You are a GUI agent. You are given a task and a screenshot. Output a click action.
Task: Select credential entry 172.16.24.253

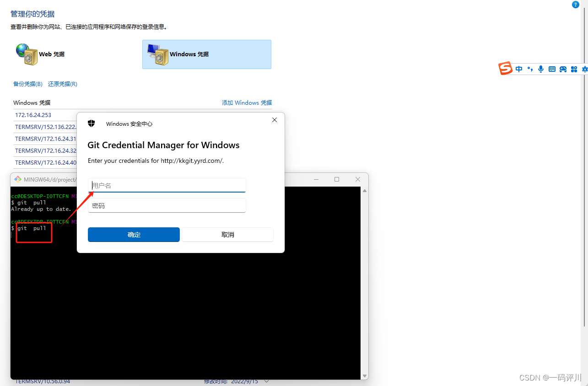point(33,115)
